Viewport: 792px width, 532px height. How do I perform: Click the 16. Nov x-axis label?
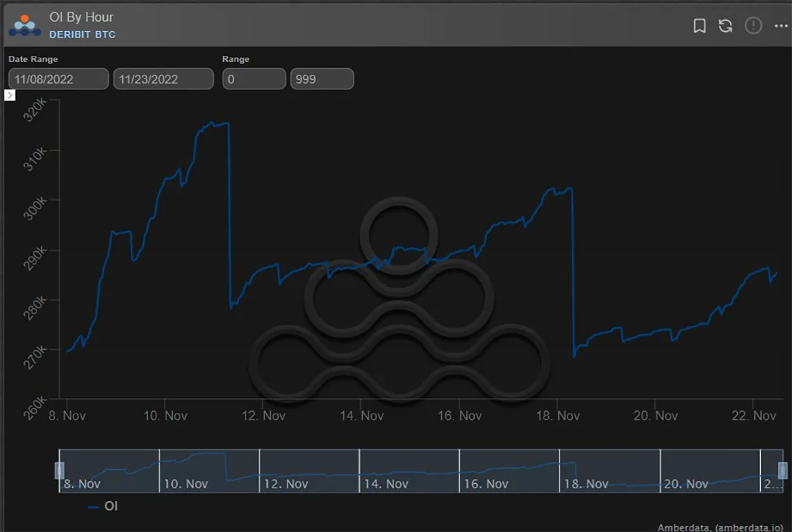click(x=459, y=416)
